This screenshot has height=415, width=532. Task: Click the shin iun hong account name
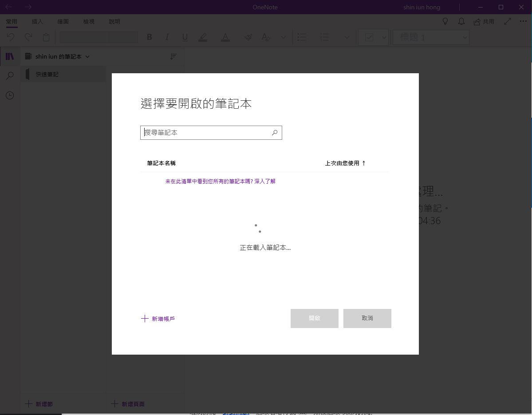(x=422, y=7)
